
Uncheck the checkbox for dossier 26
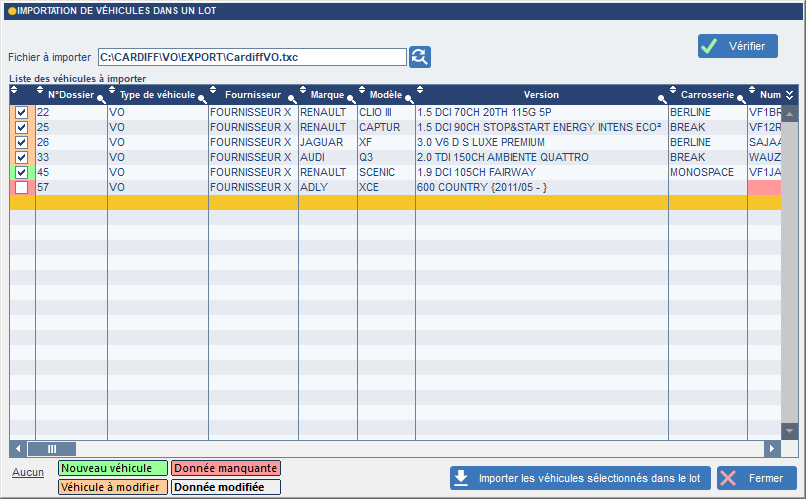[21, 142]
